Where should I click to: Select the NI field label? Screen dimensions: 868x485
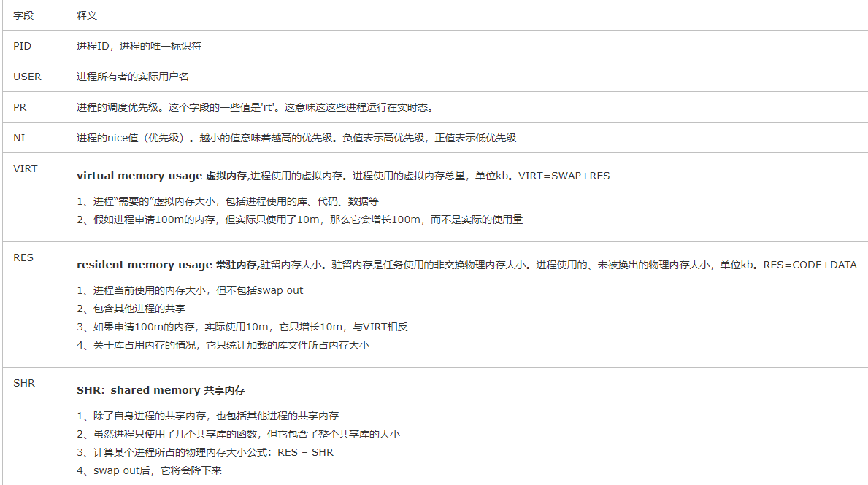20,137
